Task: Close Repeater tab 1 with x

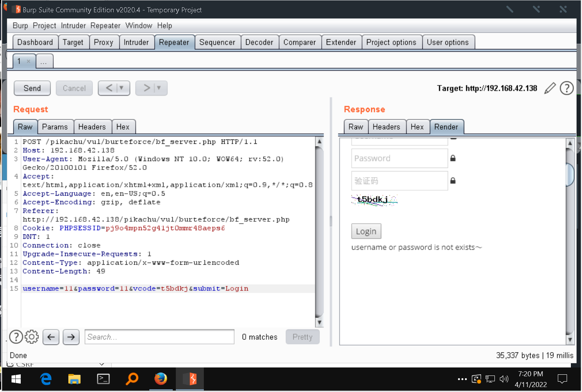Action: [28, 61]
